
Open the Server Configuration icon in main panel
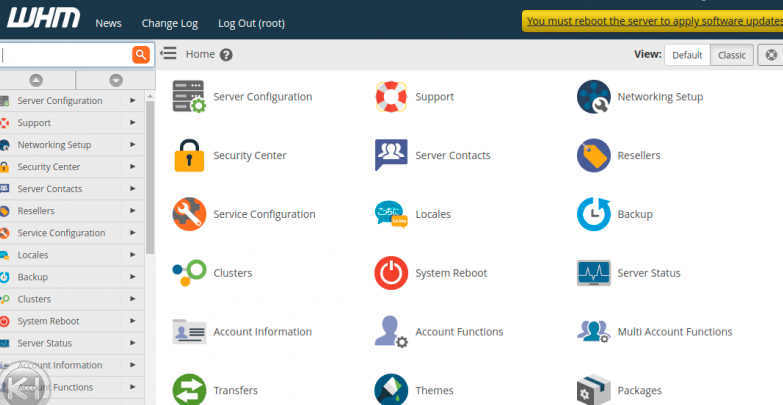pyautogui.click(x=189, y=97)
